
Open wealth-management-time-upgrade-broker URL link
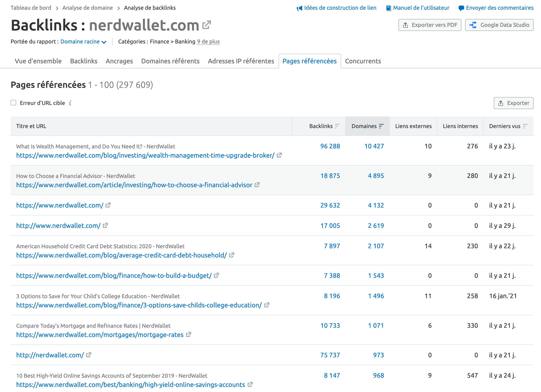pos(145,155)
